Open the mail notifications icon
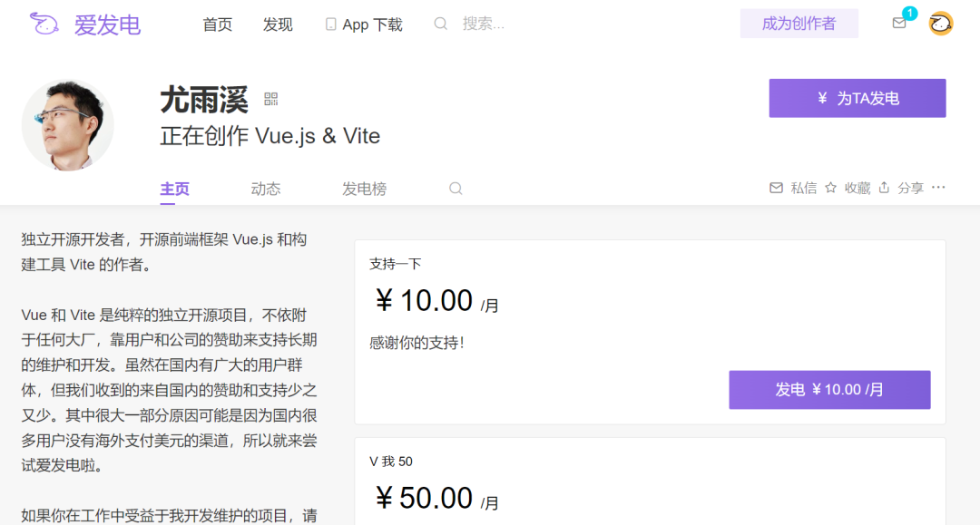The height and width of the screenshot is (525, 980). tap(899, 23)
